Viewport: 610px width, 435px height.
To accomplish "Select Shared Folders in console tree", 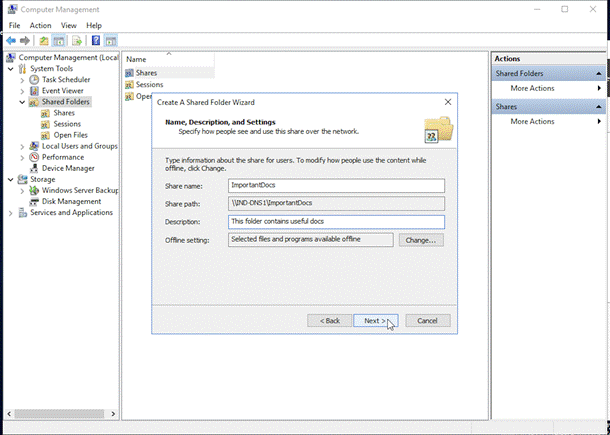I will (x=65, y=102).
